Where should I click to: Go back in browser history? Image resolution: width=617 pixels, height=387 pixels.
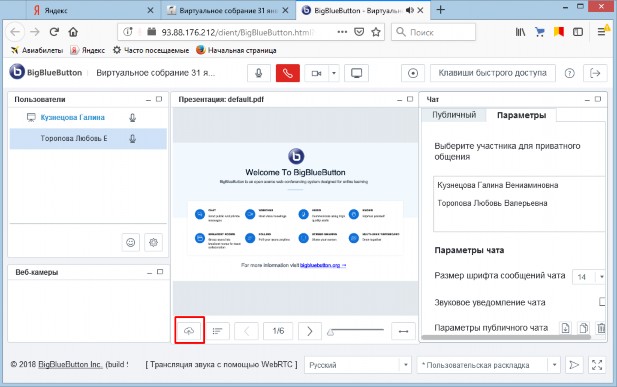[15, 32]
